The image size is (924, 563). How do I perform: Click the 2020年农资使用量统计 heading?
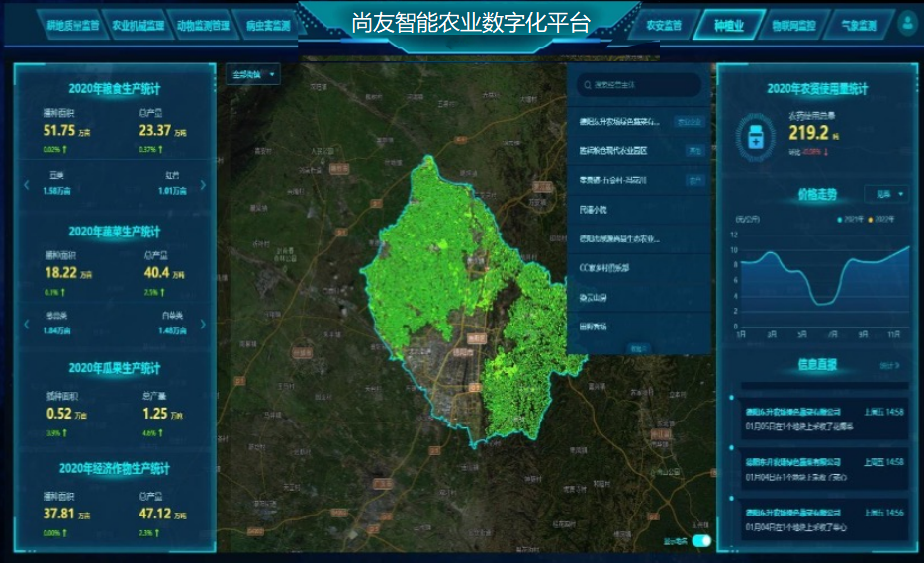(x=817, y=89)
